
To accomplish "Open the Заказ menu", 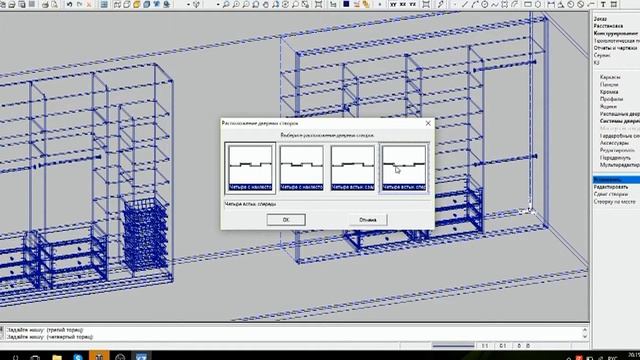I will coord(600,19).
